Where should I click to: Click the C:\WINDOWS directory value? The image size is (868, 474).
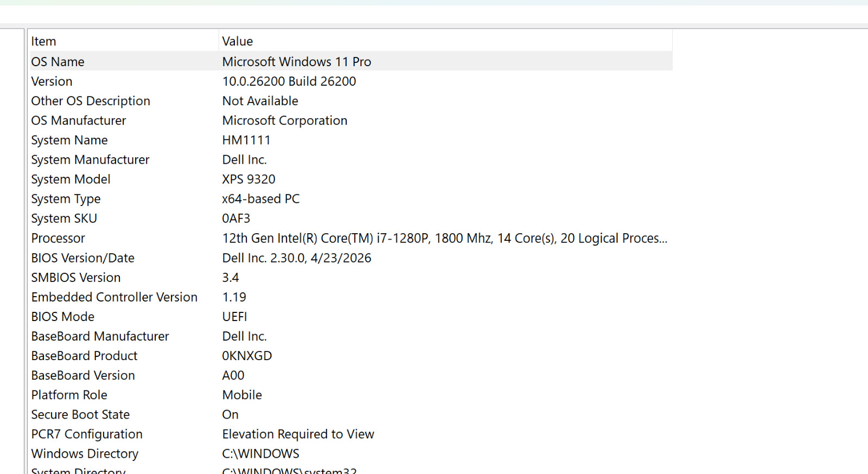pos(261,453)
